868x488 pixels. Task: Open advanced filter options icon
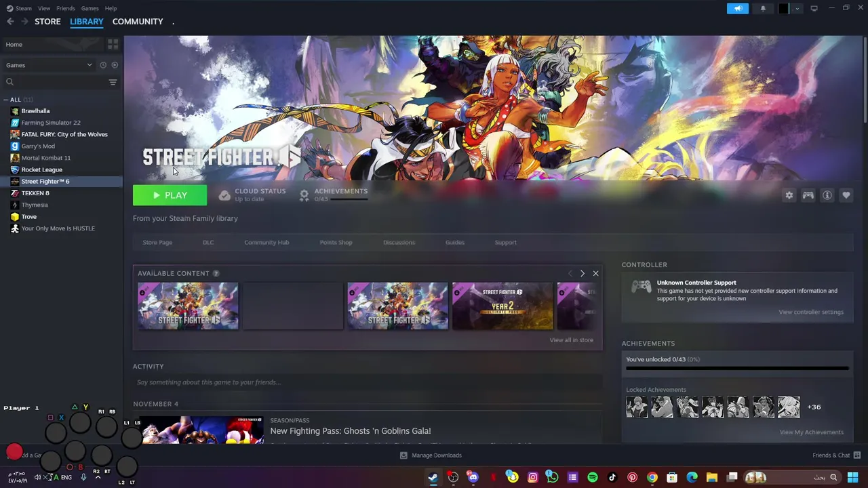tap(113, 82)
